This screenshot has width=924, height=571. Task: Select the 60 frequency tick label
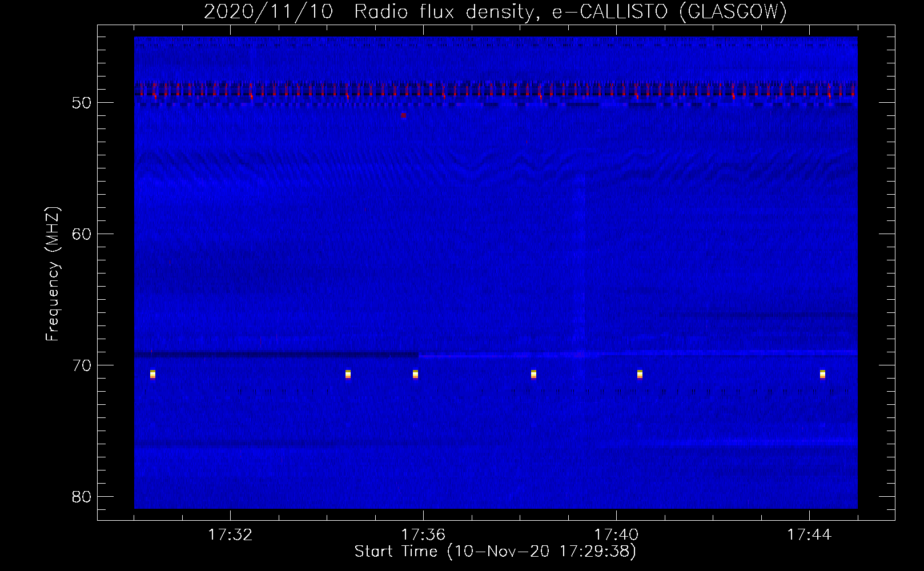click(x=82, y=234)
